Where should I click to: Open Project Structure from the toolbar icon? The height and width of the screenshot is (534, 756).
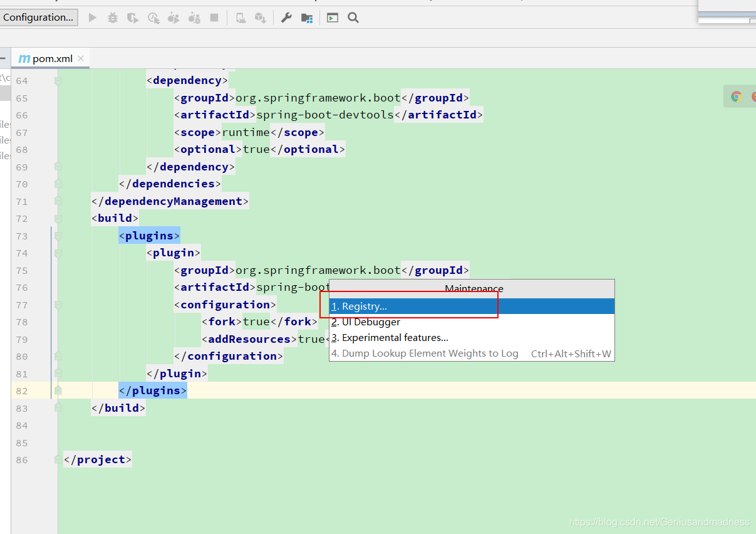coord(307,18)
